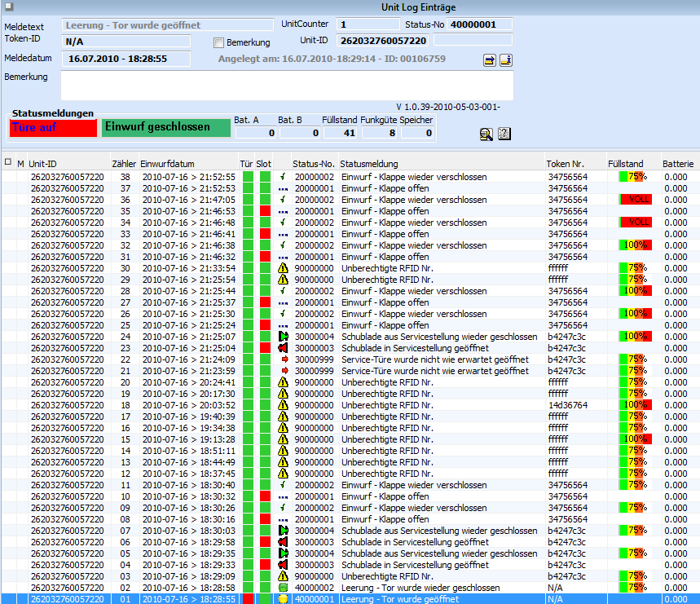Click warning icon in Zähler 18 row
Screen dimensions: 700x604
point(283,405)
